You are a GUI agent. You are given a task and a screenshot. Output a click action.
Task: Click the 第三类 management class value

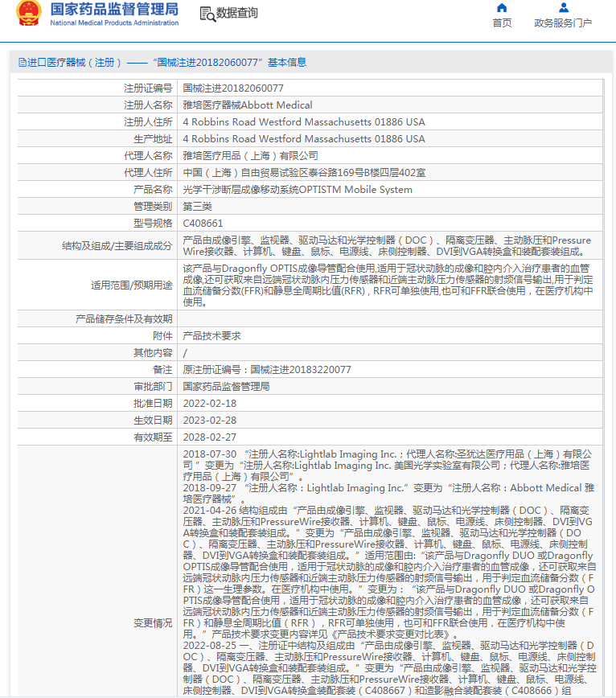pos(198,207)
